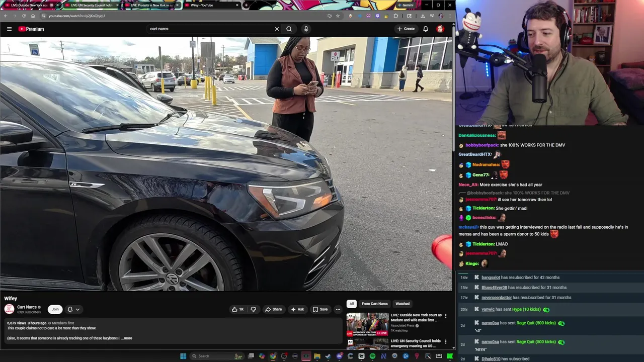The height and width of the screenshot is (362, 644).
Task: Click the Ask AI button
Action: 297,309
